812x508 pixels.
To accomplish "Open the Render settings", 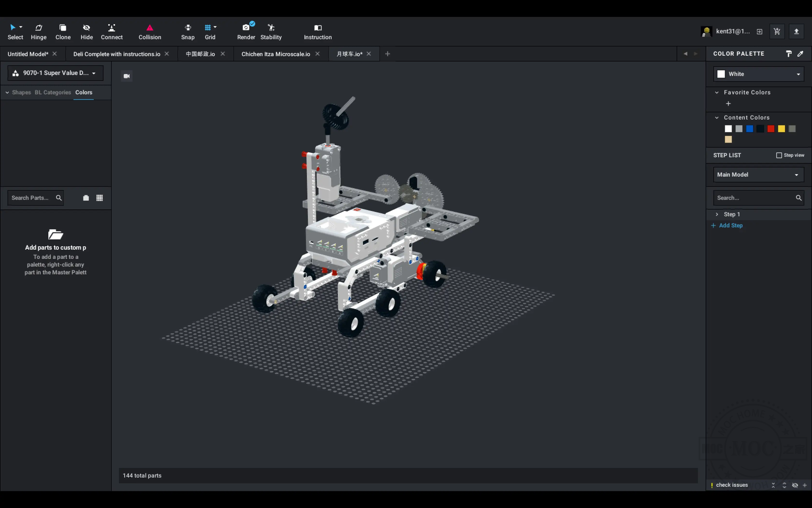I will 245,31.
